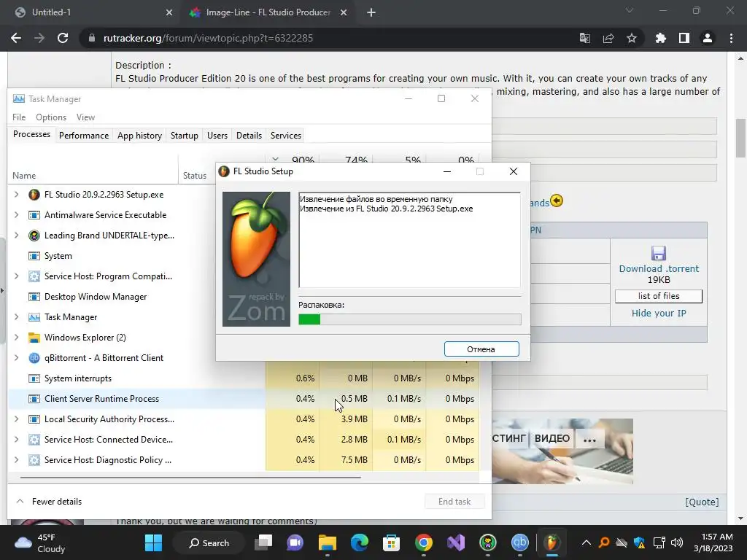The width and height of the screenshot is (747, 560).
Task: Expand Leading Brand UNDERTALE-type process
Action: pos(16,236)
